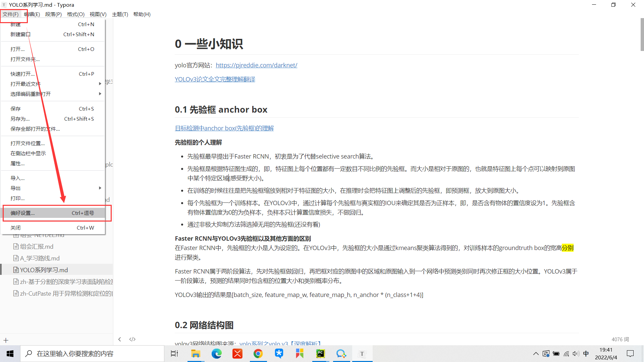
Task: Click the battery tray icon
Action: click(556, 354)
